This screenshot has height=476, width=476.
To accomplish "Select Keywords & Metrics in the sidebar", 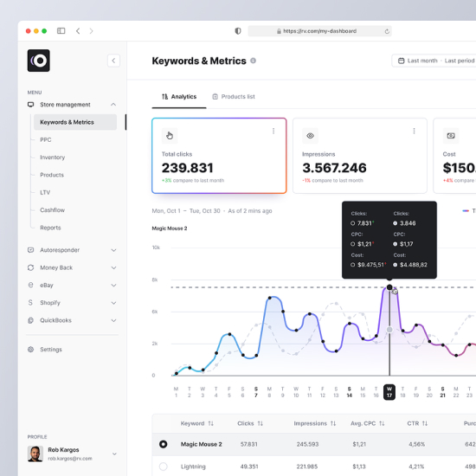I will (75, 122).
